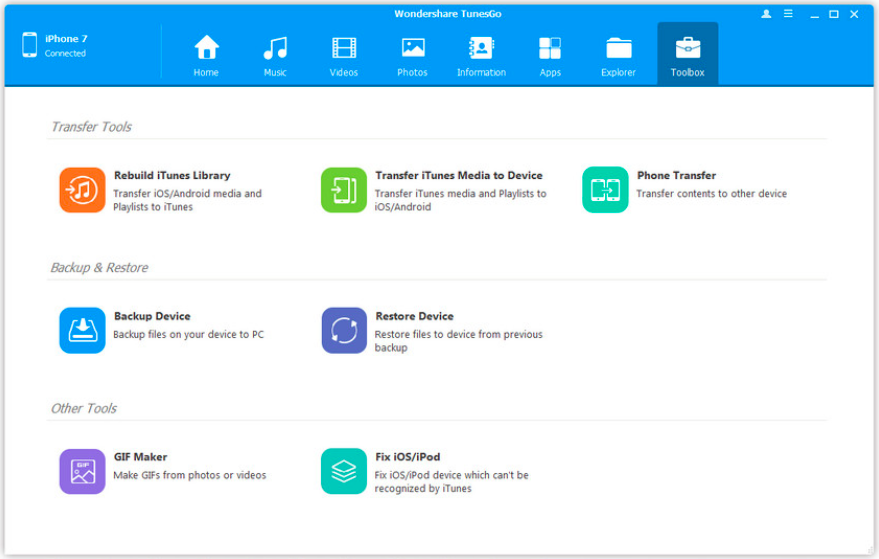Click the iPhone device icon
Viewport: 879px width, 559px height.
click(30, 45)
